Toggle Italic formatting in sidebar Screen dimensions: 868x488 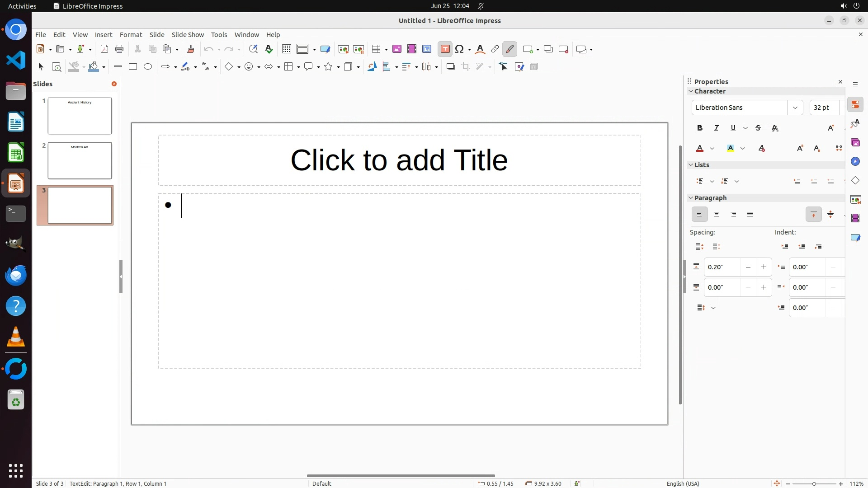[716, 128]
